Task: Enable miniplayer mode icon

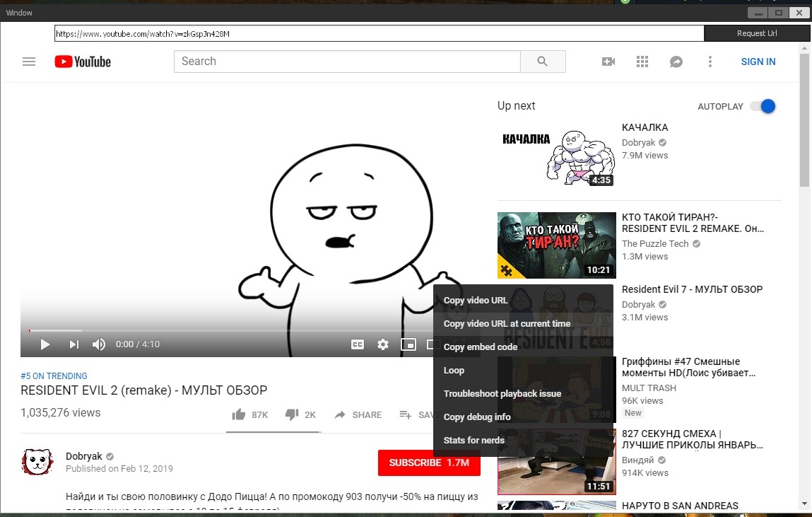Action: (408, 344)
